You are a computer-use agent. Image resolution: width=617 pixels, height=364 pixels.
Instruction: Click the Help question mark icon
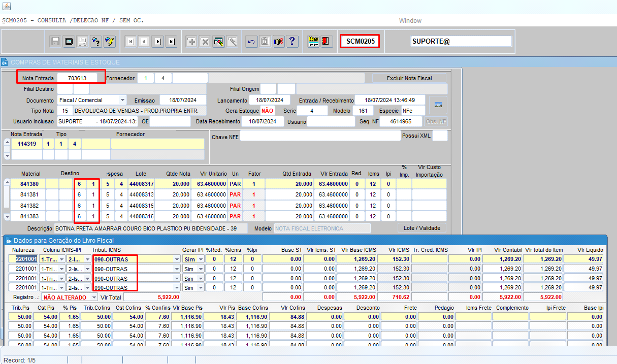tap(292, 42)
